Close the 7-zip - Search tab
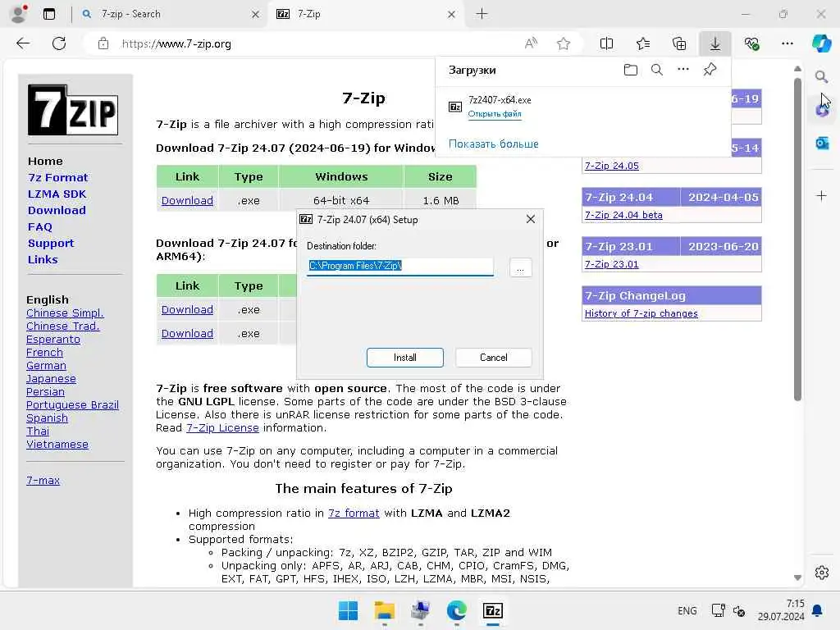840x630 pixels. (x=256, y=14)
